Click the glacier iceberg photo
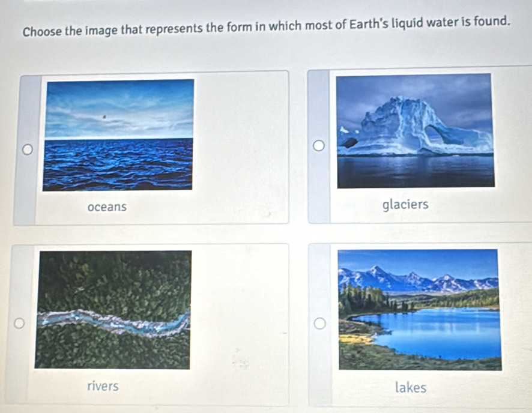 pos(416,130)
